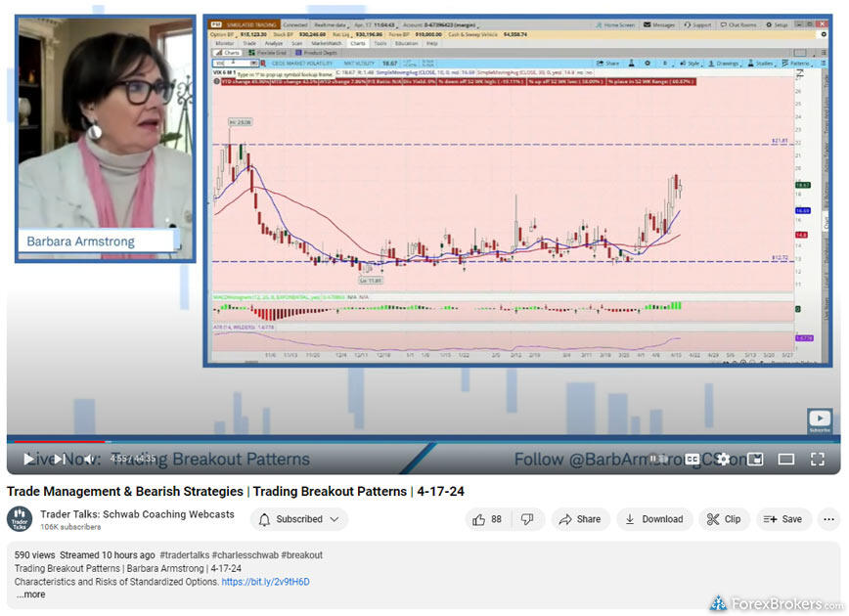The height and width of the screenshot is (616, 849).
Task: Open the Scan tab in thinkorswim
Action: [297, 43]
